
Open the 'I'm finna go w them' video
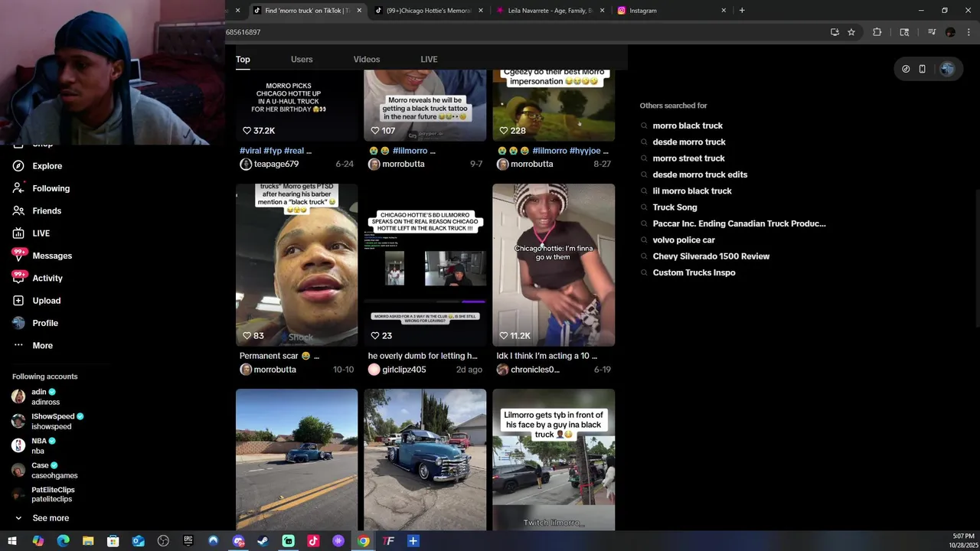(x=554, y=265)
